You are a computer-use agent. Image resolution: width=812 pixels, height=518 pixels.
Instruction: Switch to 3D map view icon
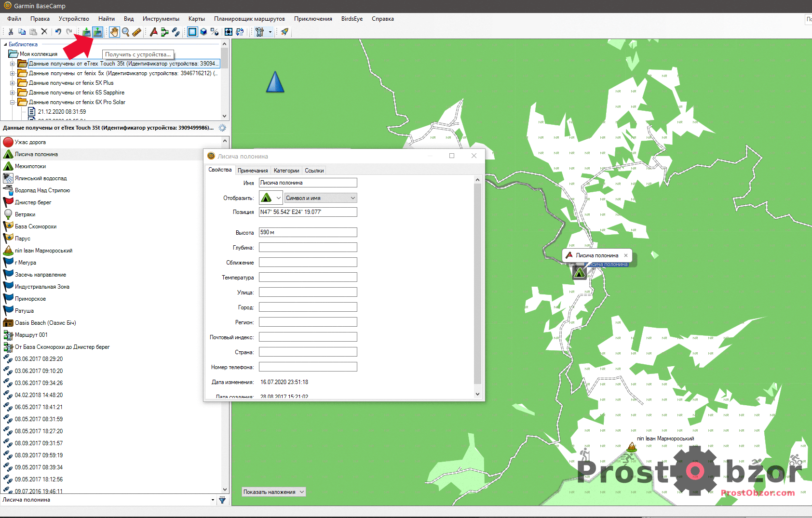pos(203,32)
